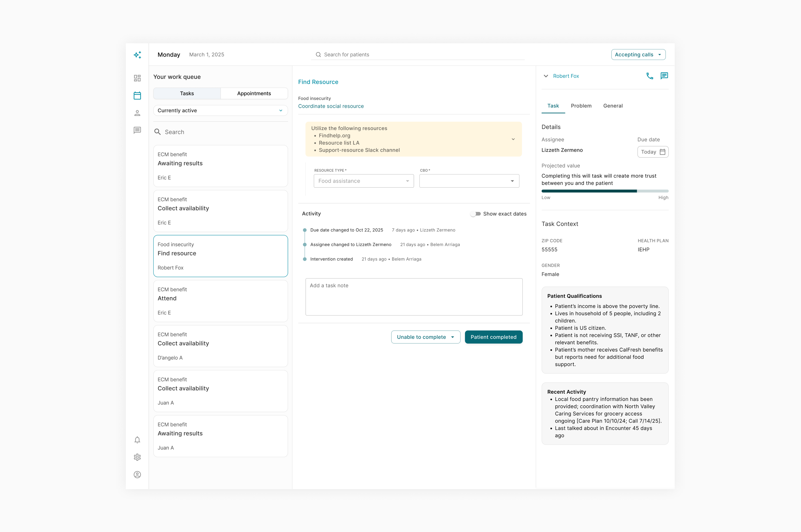Call Robert Fox with phone icon
The width and height of the screenshot is (801, 532).
pos(650,76)
